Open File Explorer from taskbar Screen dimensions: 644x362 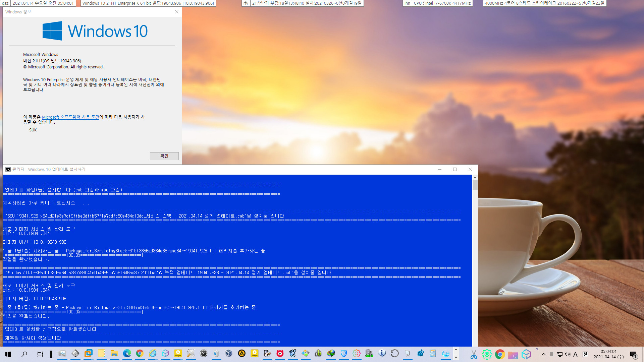(114, 353)
